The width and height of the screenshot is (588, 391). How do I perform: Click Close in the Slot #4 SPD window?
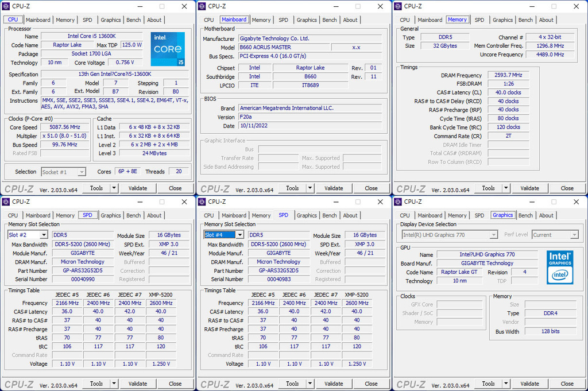coord(371,384)
